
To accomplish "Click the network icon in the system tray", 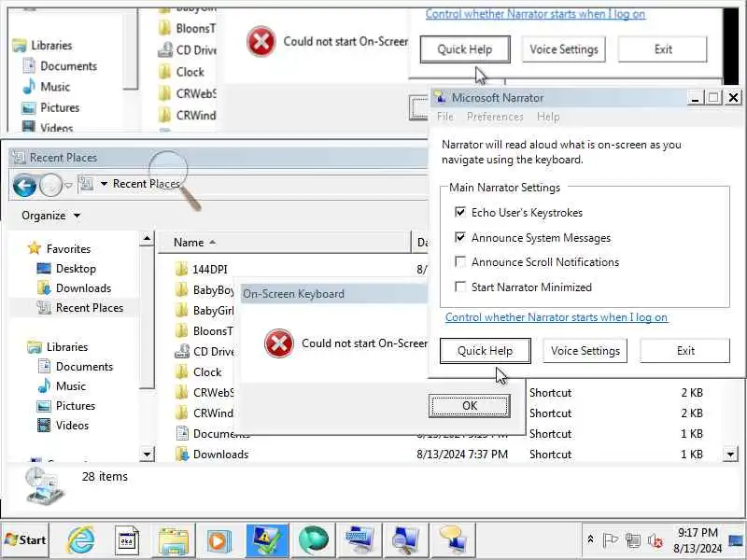I will click(633, 540).
